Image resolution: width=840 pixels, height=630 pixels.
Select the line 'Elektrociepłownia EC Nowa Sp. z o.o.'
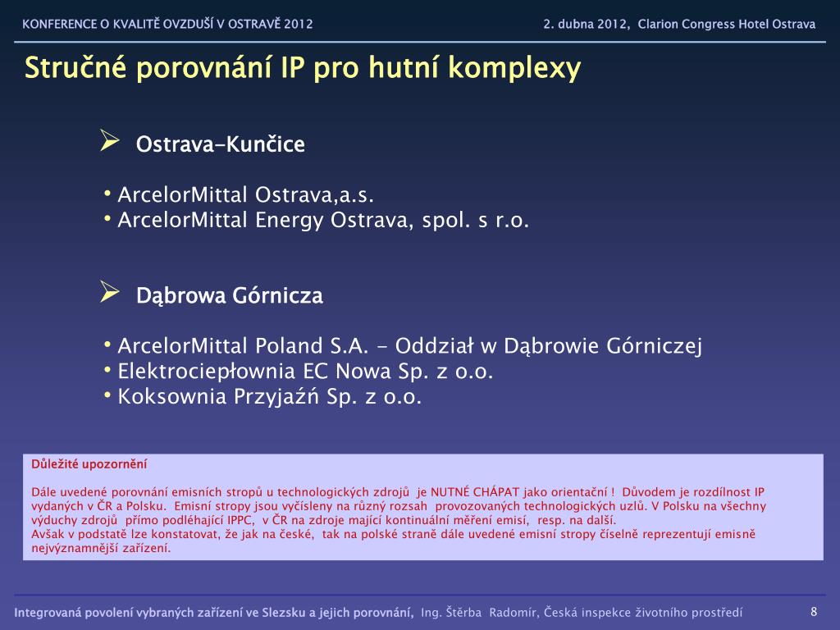point(305,372)
